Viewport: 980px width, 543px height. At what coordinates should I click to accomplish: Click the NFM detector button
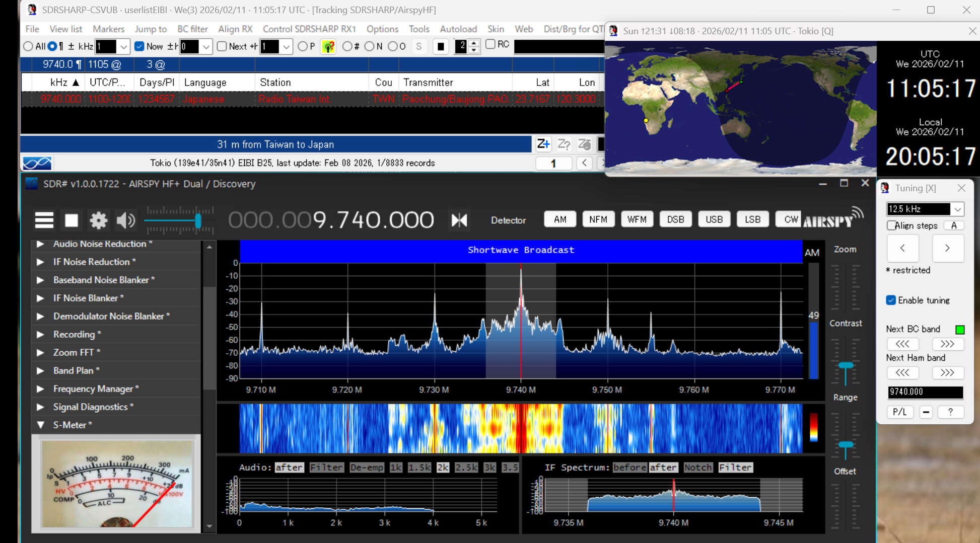598,219
